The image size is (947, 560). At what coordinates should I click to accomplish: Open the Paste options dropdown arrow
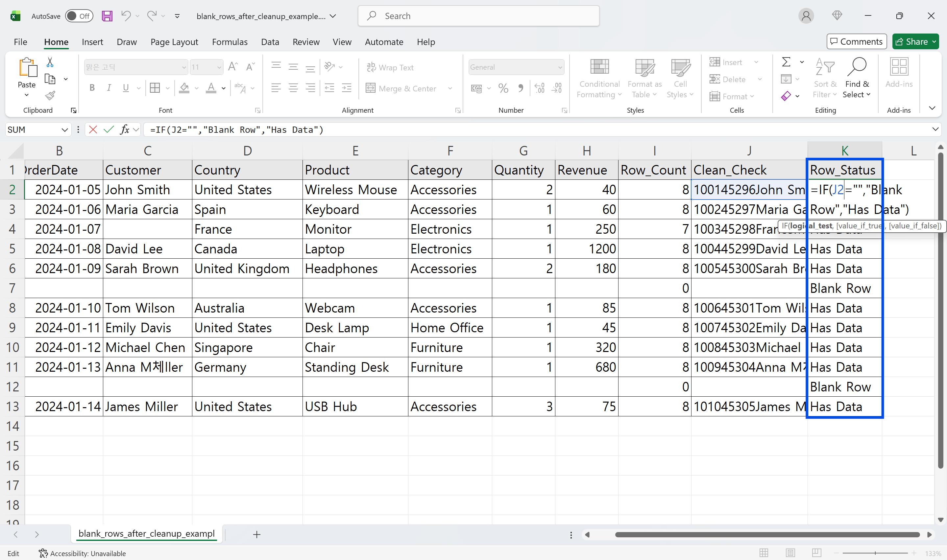point(26,95)
